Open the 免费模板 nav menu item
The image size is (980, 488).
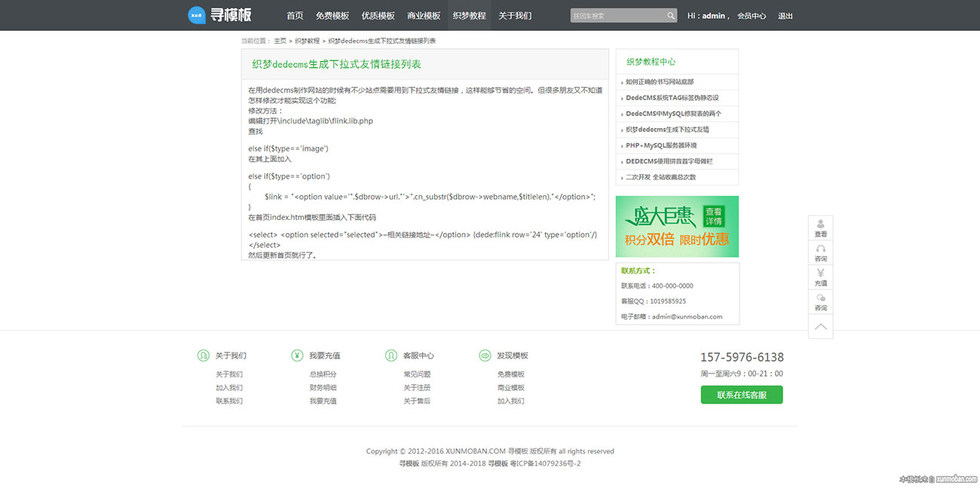(x=332, y=16)
